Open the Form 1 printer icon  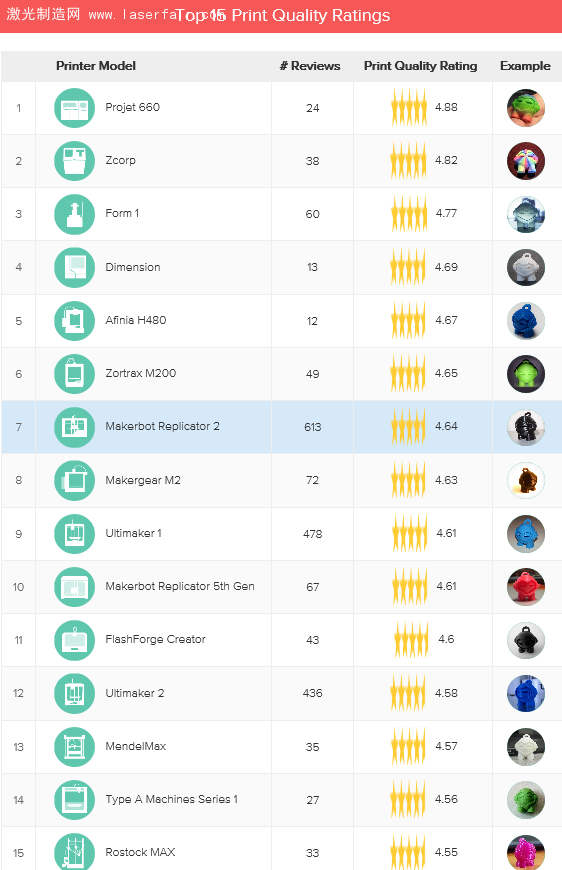point(74,214)
